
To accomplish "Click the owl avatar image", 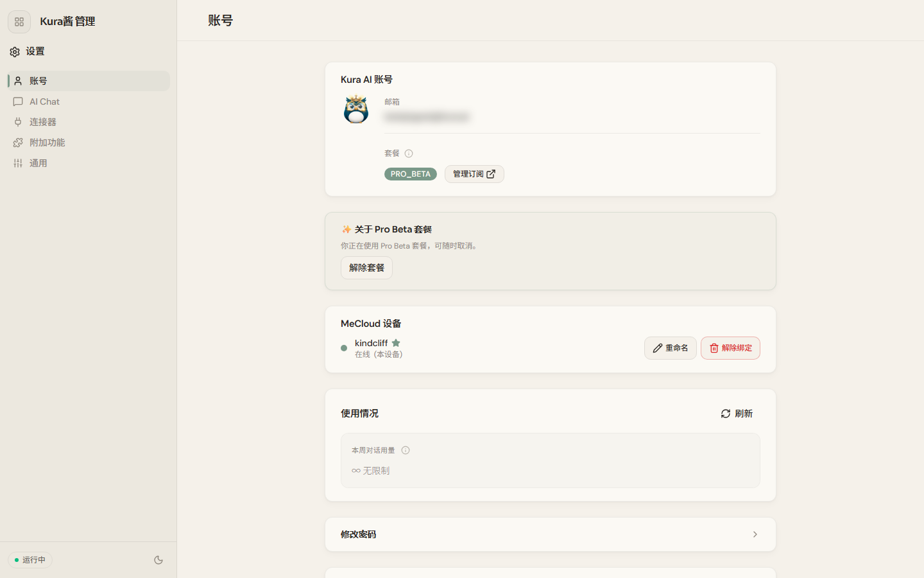I will (x=356, y=109).
